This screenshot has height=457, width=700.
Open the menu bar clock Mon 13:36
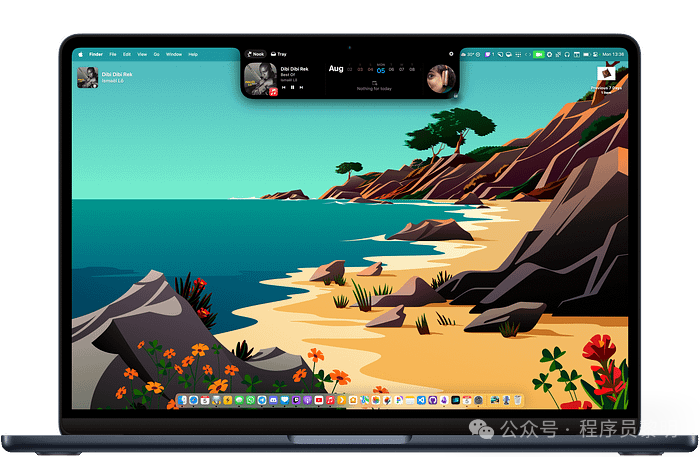pyautogui.click(x=613, y=54)
